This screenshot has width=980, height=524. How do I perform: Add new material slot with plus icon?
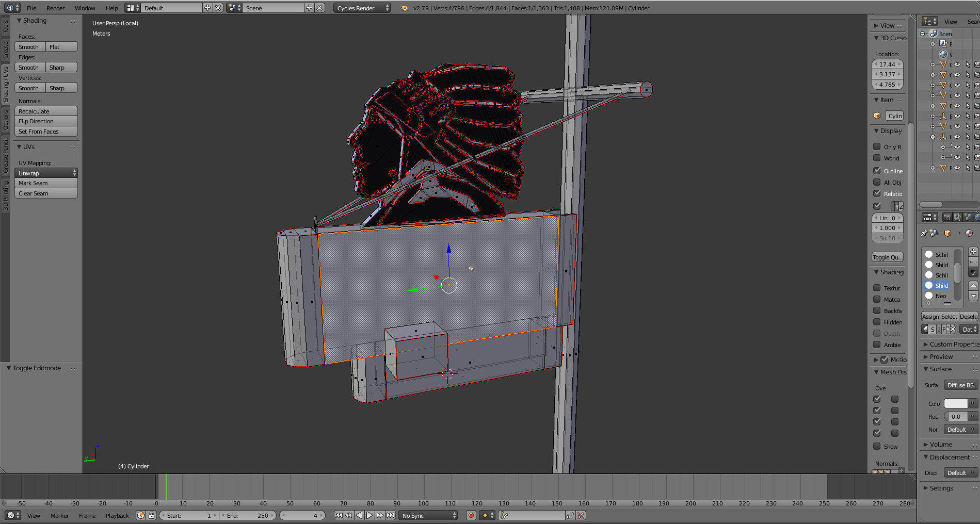tap(973, 252)
